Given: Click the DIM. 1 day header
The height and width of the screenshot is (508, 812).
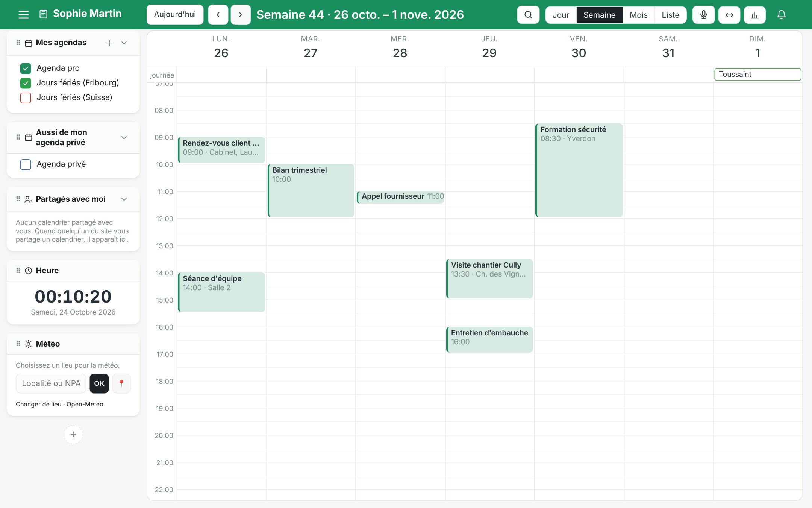Looking at the screenshot, I should 757,47.
